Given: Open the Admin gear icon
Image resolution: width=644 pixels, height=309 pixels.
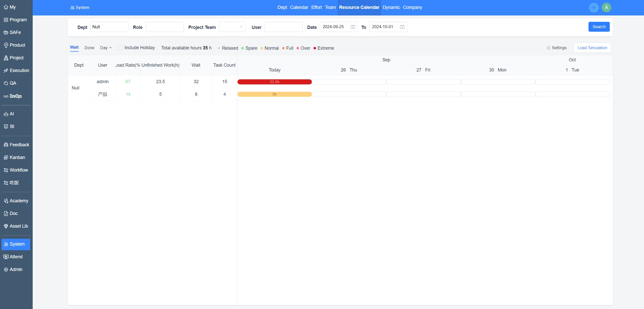Looking at the screenshot, I should pos(6,269).
